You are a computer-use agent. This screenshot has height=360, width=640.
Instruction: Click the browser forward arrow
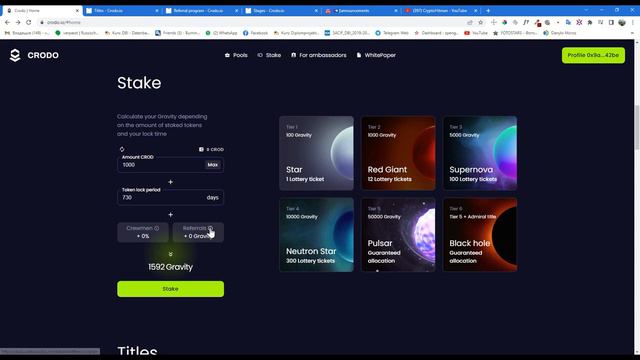coord(18,22)
